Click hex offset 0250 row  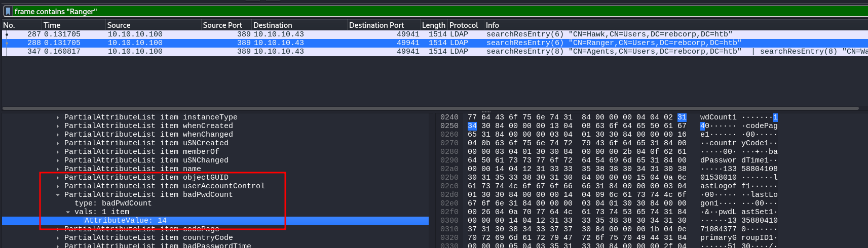point(449,126)
